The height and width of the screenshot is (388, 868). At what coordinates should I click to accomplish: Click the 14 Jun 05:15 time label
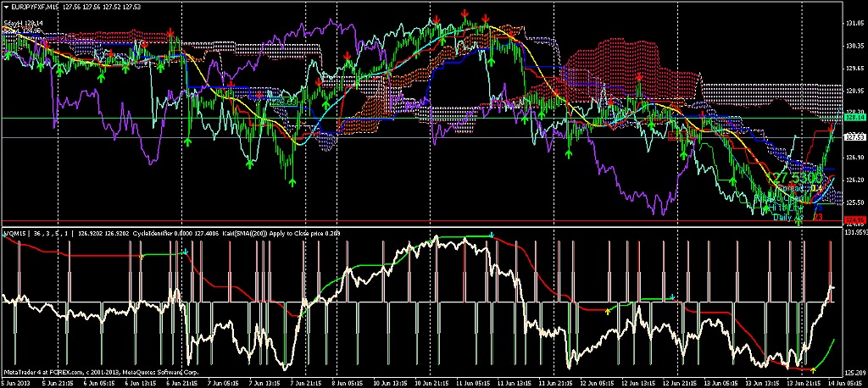[845, 382]
